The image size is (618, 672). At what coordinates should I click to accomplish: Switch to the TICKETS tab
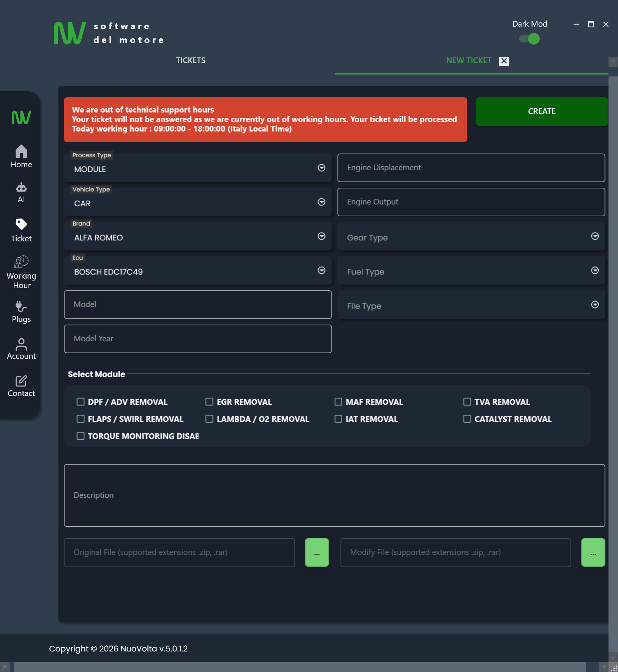tap(190, 60)
